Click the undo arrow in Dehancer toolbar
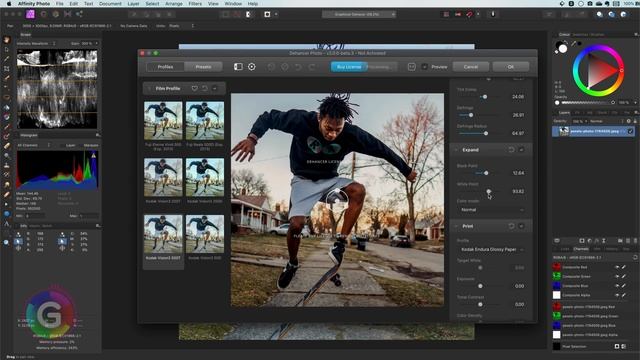Image resolution: width=640 pixels, height=360 pixels. (x=298, y=67)
